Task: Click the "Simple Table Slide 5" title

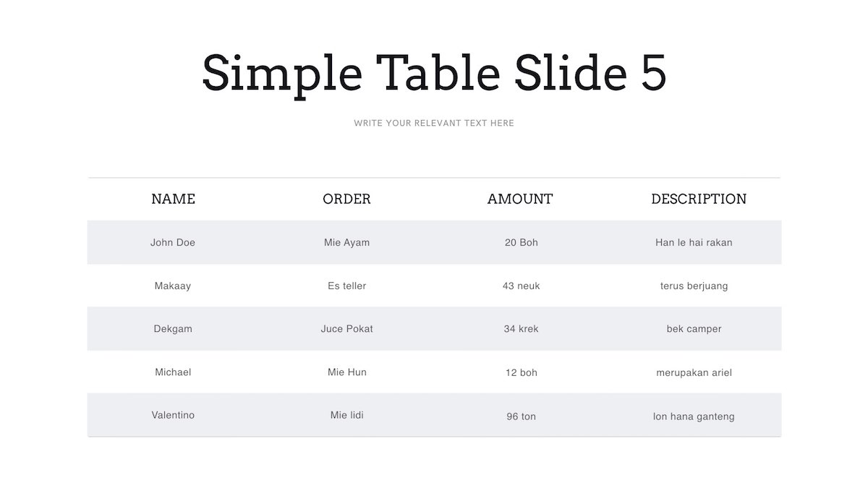Action: (434, 72)
